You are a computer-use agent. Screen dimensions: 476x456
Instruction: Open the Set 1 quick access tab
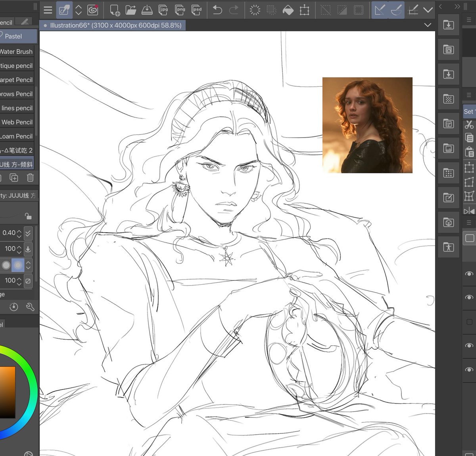point(470,111)
